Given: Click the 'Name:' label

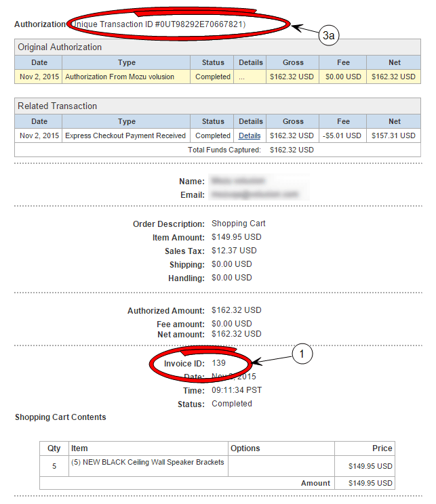Looking at the screenshot, I should [x=192, y=182].
